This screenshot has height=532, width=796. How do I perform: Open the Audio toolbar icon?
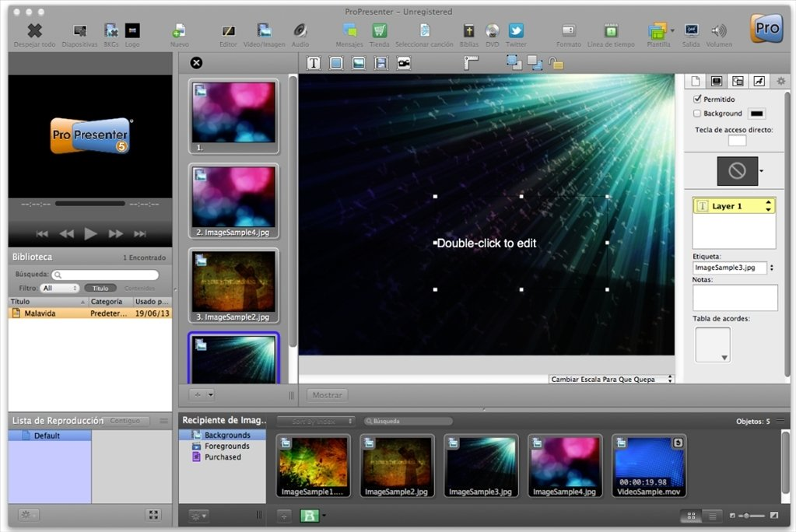point(300,31)
